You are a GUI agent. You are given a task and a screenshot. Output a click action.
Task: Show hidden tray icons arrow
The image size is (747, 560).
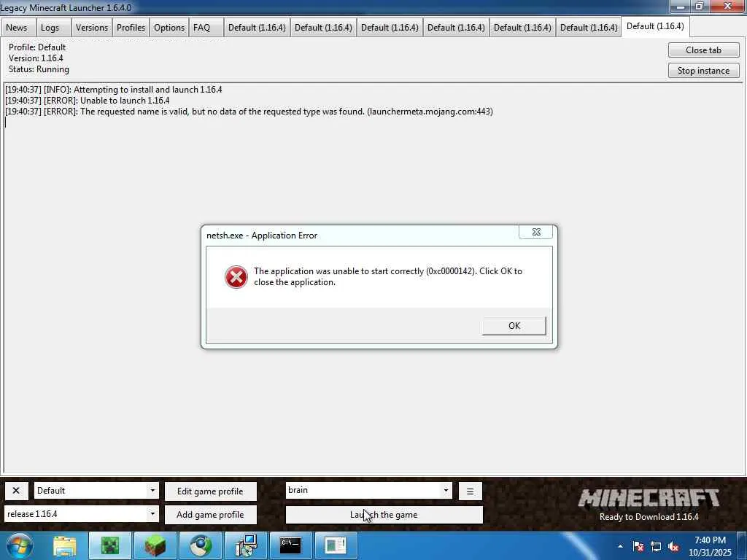[620, 546]
